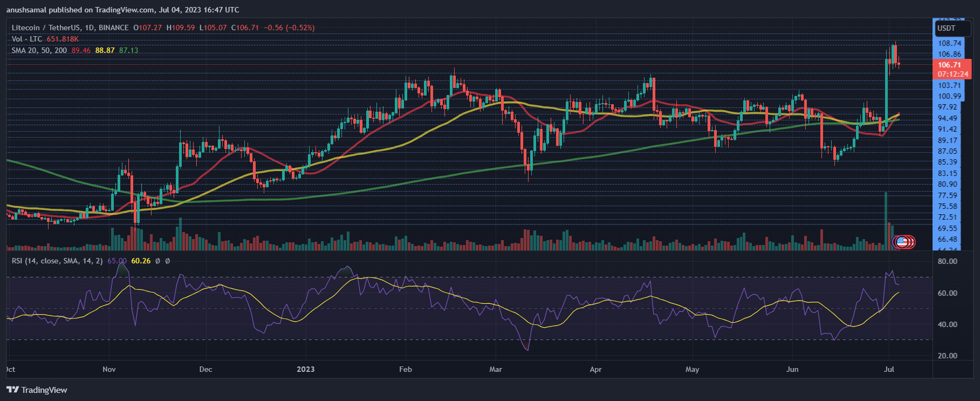
Task: Click the yellow 60.26 RSI value
Action: pyautogui.click(x=141, y=261)
